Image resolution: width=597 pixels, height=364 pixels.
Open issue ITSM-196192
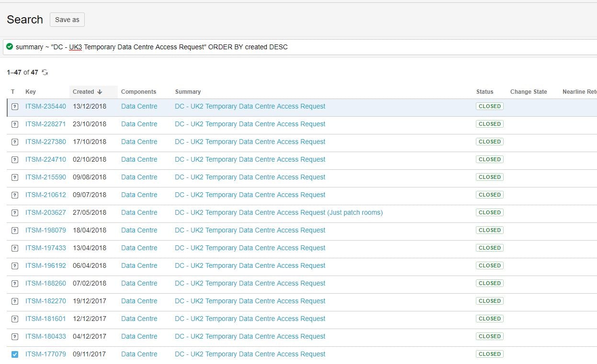pos(45,265)
